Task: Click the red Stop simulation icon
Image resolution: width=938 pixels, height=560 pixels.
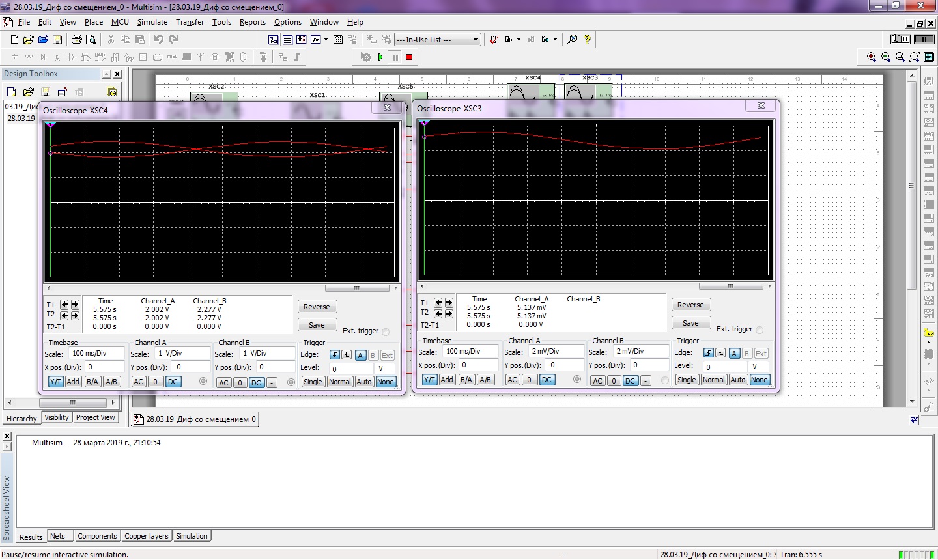Action: 409,57
